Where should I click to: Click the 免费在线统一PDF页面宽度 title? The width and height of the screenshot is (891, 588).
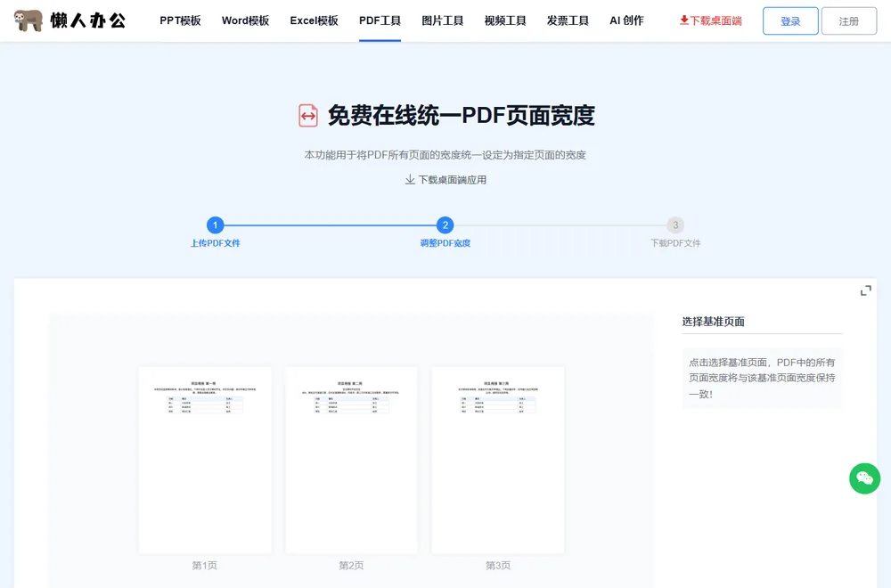coord(461,116)
